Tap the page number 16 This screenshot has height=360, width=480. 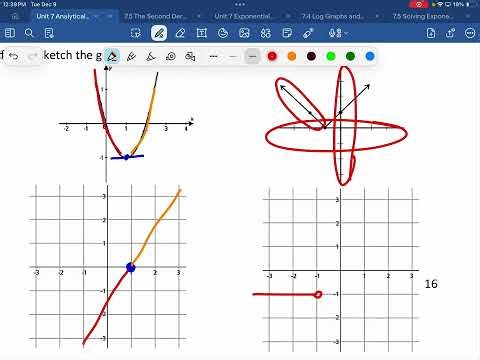(431, 284)
